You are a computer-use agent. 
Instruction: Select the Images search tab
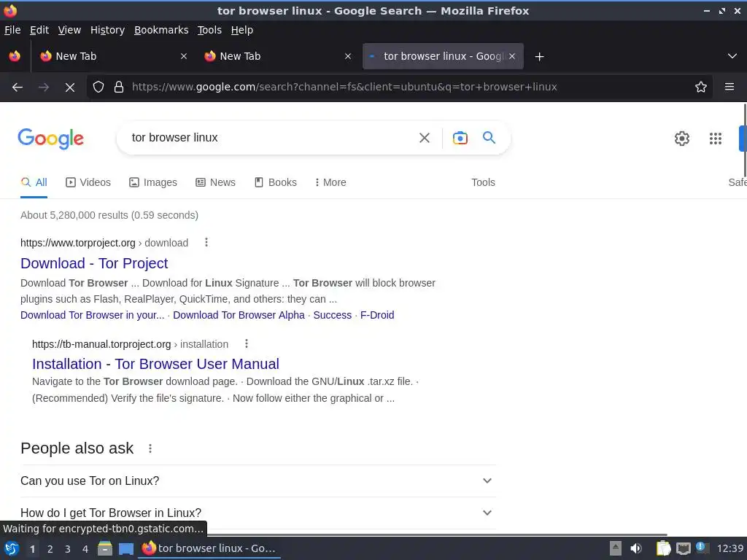pos(153,182)
